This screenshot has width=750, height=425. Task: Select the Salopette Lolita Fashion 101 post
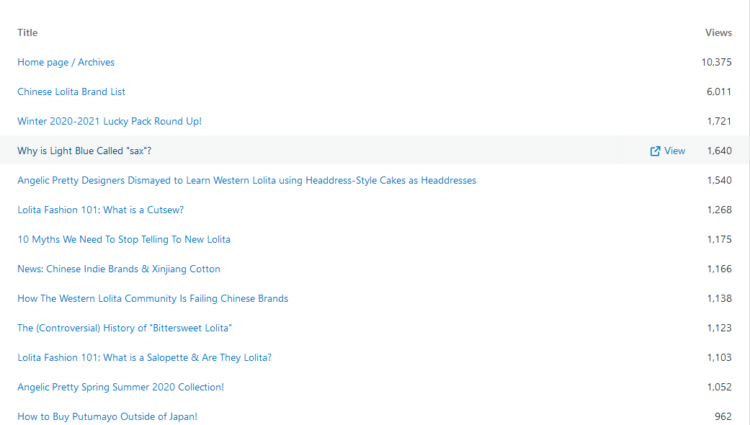(x=144, y=357)
